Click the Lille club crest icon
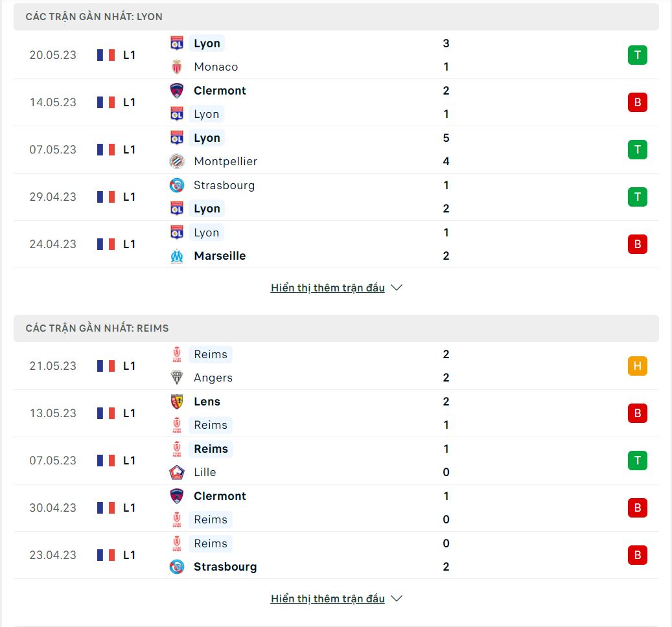This screenshot has width=672, height=627. pyautogui.click(x=176, y=472)
